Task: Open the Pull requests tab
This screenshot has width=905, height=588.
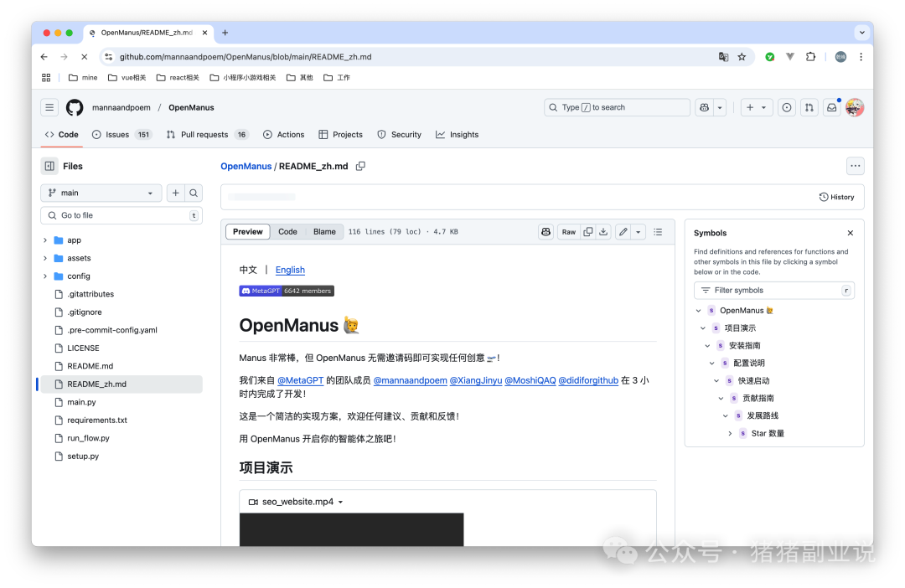Action: point(207,135)
